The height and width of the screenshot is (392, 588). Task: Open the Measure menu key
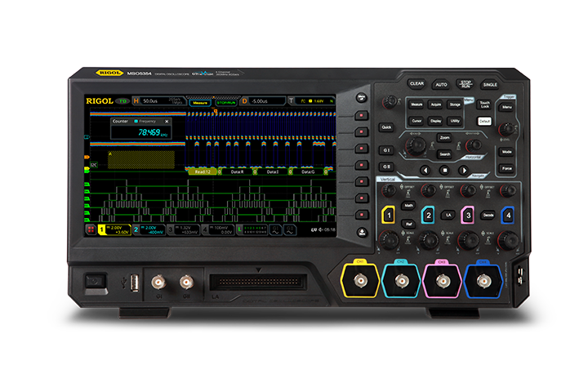click(x=416, y=105)
